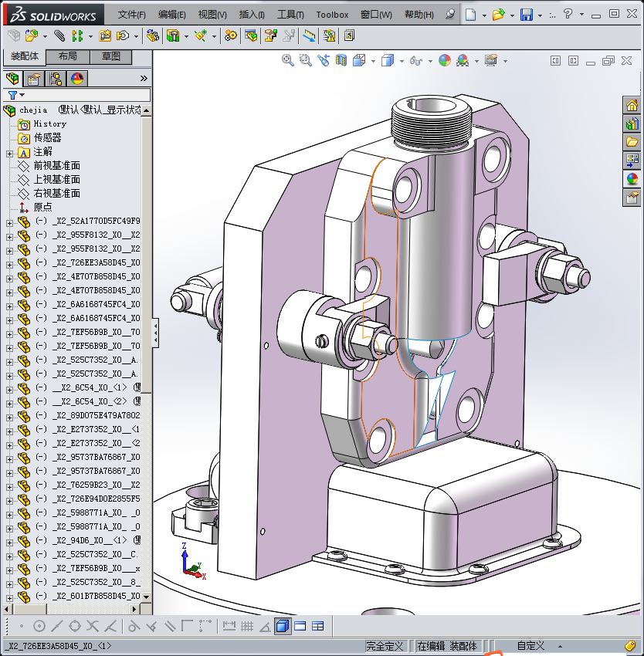Click the Edit Appearance color sphere icon
This screenshot has width=644, height=656.
point(444,60)
